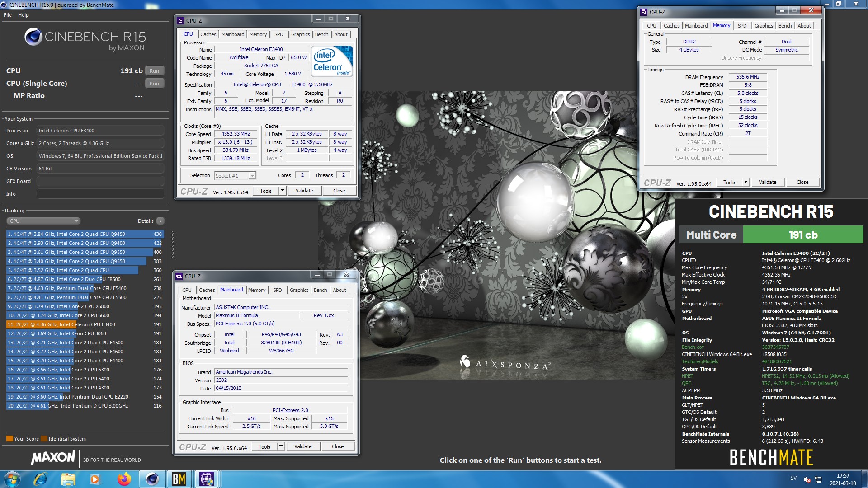Open the CPU ranking type dropdown
The image size is (868, 488).
(43, 221)
